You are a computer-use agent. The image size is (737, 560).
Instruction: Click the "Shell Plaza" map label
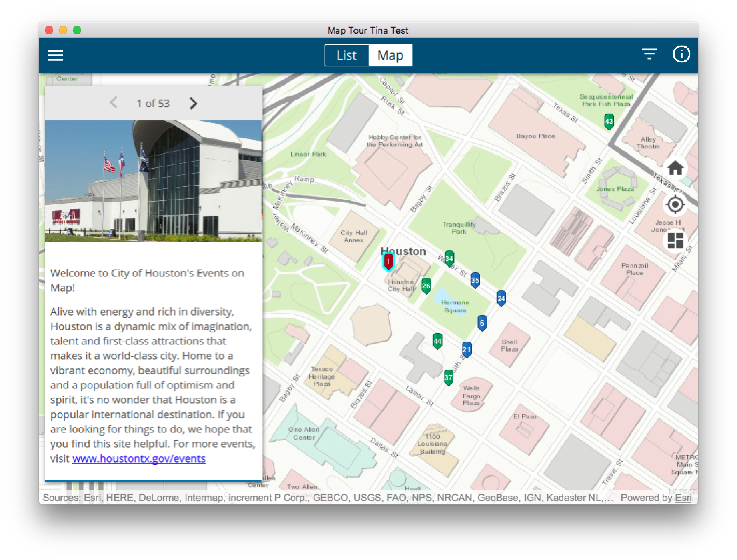click(509, 345)
